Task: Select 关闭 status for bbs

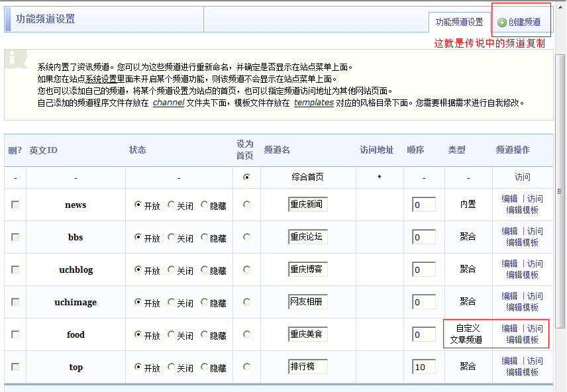Action: click(x=171, y=237)
